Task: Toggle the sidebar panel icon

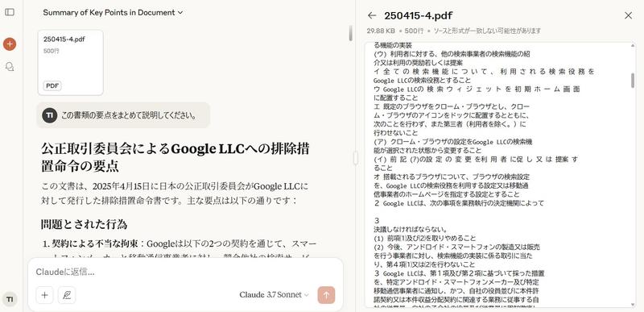Action: tap(10, 12)
